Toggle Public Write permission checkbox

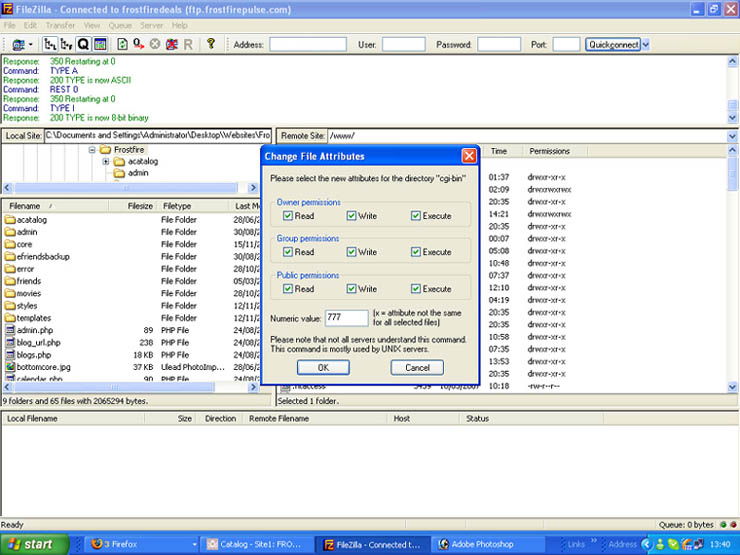(351, 288)
